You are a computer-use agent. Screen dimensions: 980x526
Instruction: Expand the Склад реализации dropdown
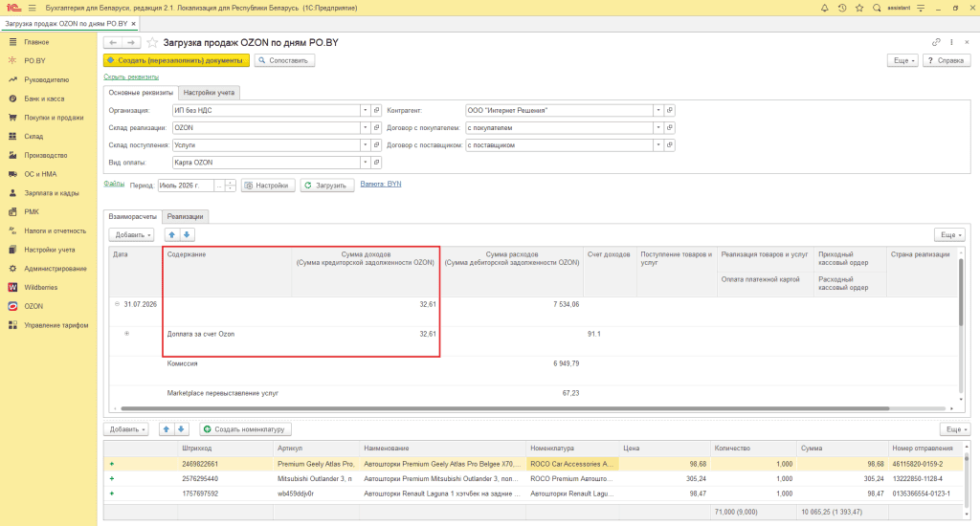[x=365, y=127]
